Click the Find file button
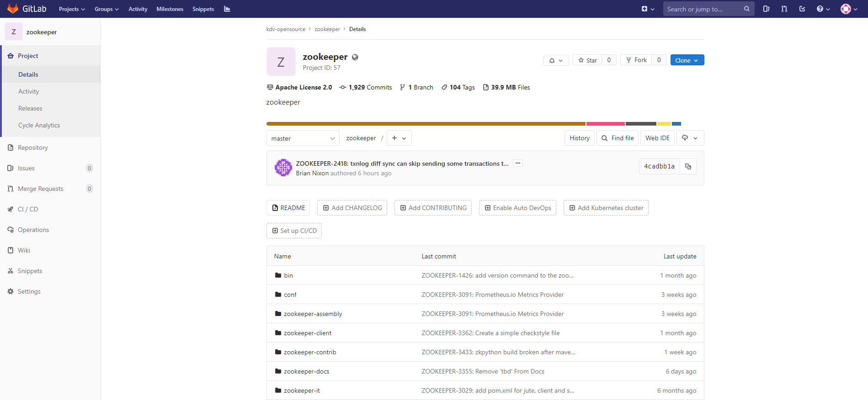 tap(618, 138)
